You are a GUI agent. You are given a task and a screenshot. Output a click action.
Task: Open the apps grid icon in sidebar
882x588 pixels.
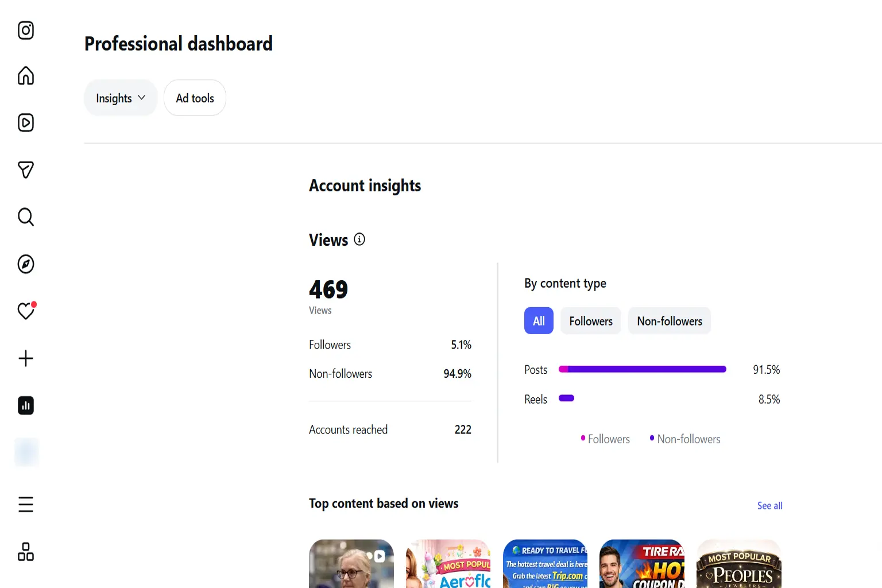pyautogui.click(x=26, y=552)
